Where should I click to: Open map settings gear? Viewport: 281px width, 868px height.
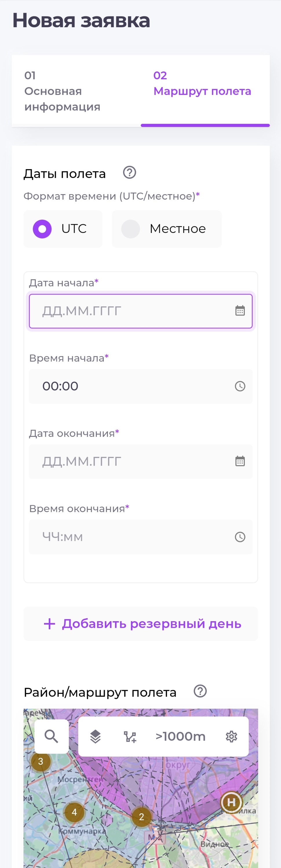231,737
